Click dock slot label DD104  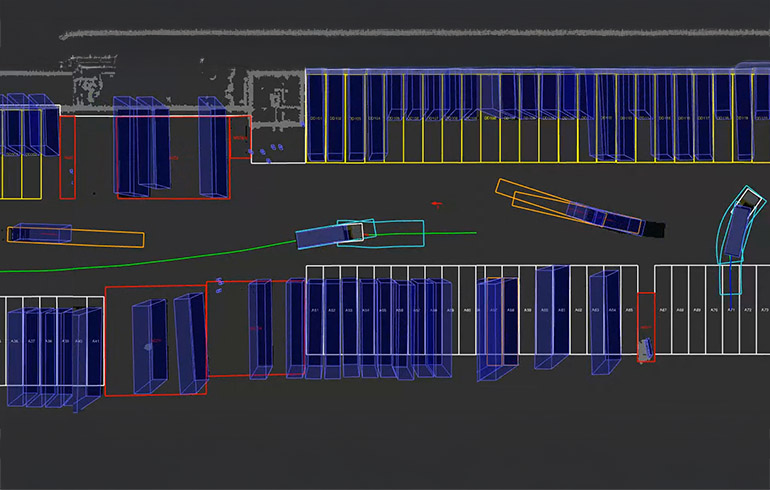coord(374,118)
